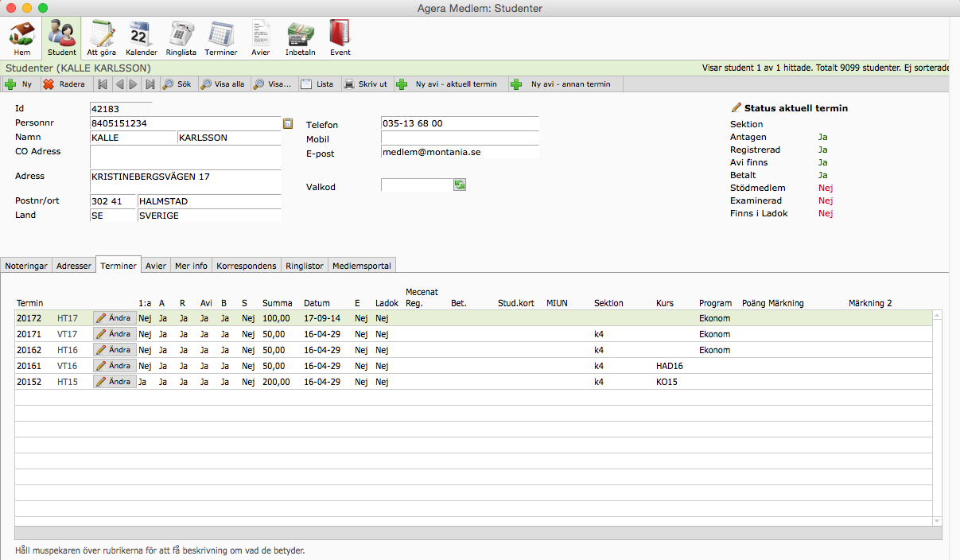The height and width of the screenshot is (560, 960).
Task: Click the last name field KARLSSON
Action: pyautogui.click(x=229, y=138)
